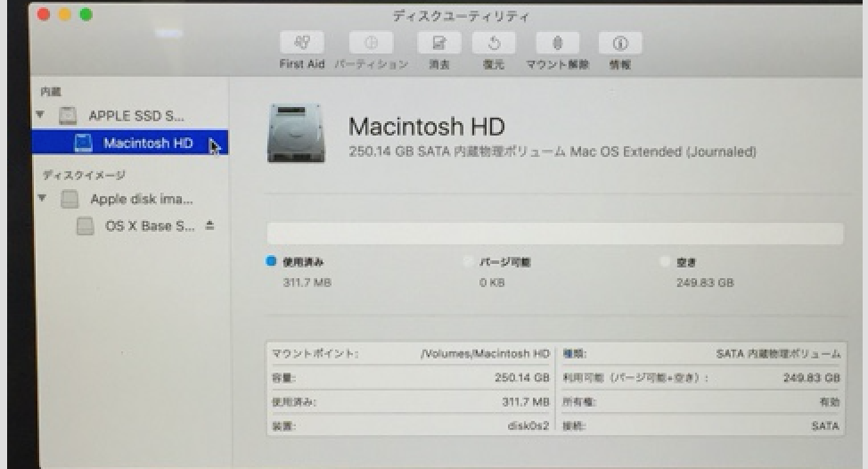Viewport: 868px width, 469px height.
Task: Click the 249.83 GB value under 空き legend
Action: (x=705, y=283)
